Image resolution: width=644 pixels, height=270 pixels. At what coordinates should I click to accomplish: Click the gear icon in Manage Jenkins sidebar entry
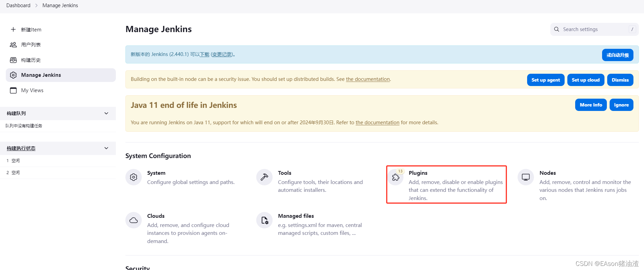13,75
